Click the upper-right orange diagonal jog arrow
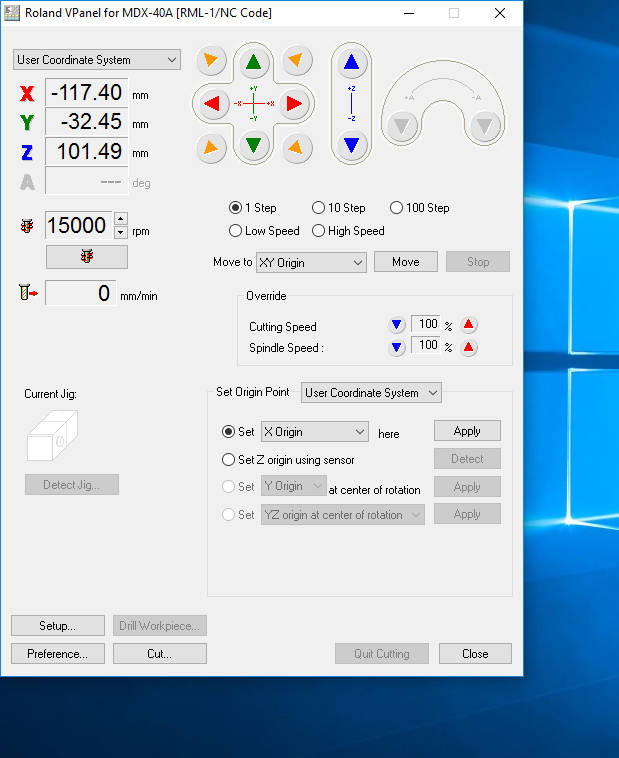619x758 pixels. 296,60
